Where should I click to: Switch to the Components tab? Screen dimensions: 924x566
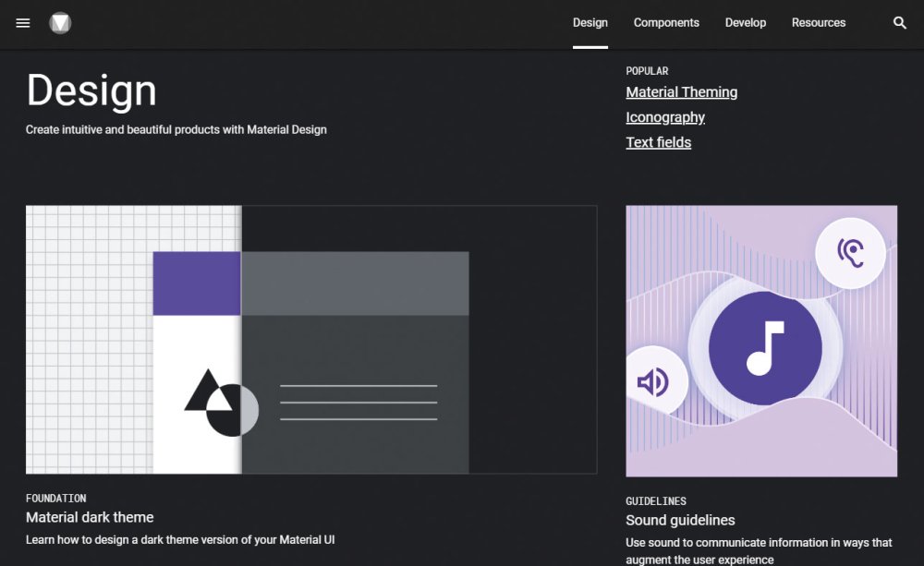point(666,23)
